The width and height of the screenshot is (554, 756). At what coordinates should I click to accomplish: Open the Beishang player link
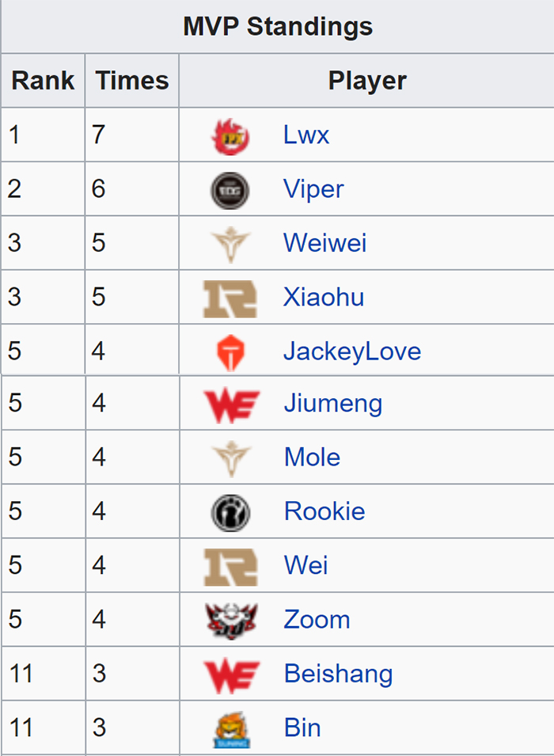point(339,674)
